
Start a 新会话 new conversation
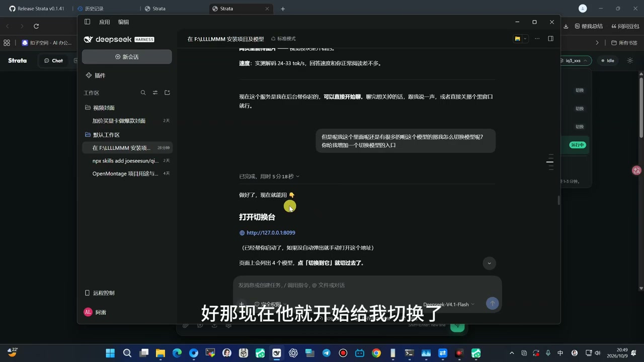127,57
